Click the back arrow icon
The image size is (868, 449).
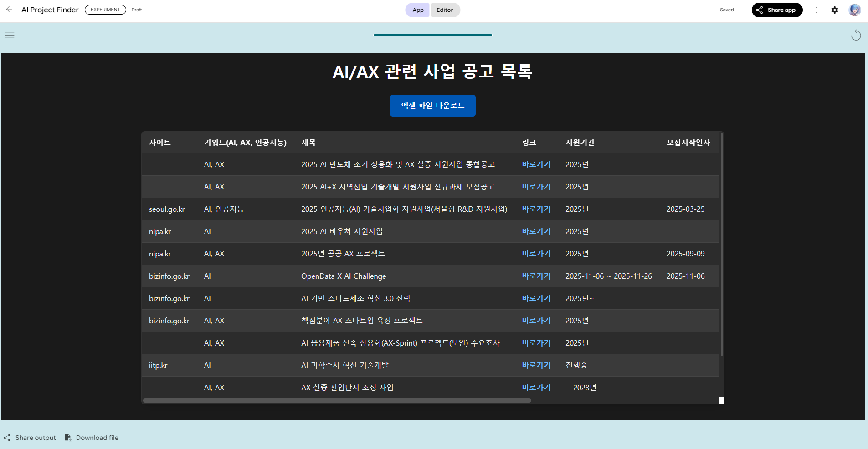9,10
